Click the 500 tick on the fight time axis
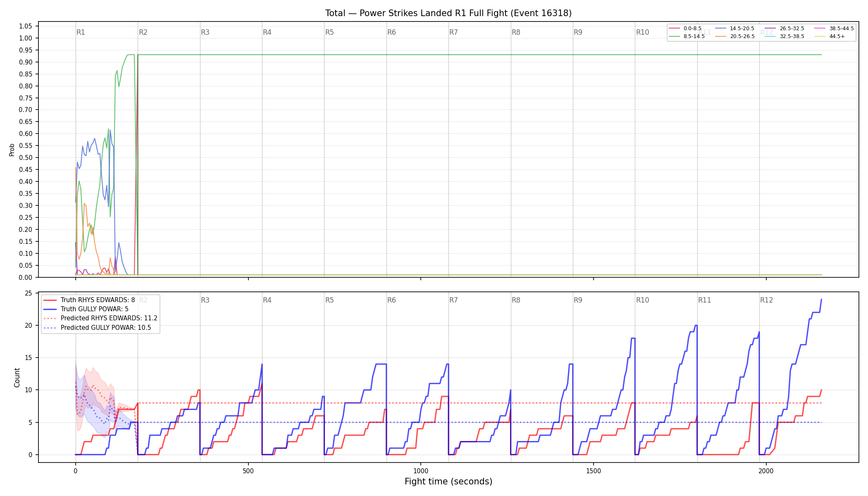The width and height of the screenshot is (868, 496). coord(248,471)
